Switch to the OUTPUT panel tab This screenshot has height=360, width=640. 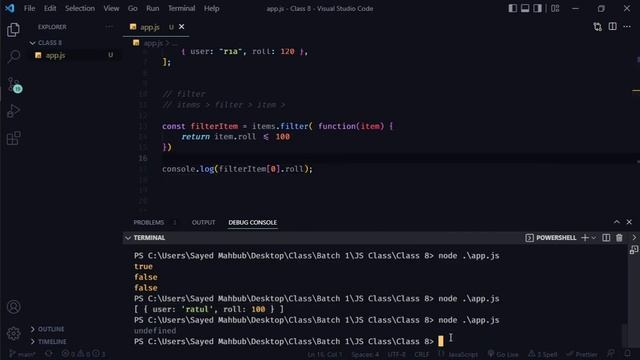(x=203, y=222)
